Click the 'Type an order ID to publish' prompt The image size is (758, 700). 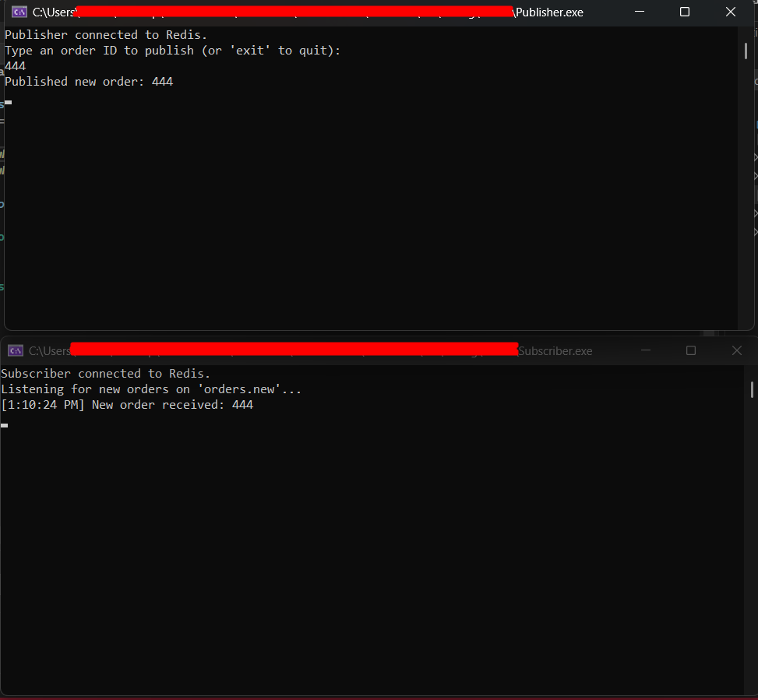(173, 51)
